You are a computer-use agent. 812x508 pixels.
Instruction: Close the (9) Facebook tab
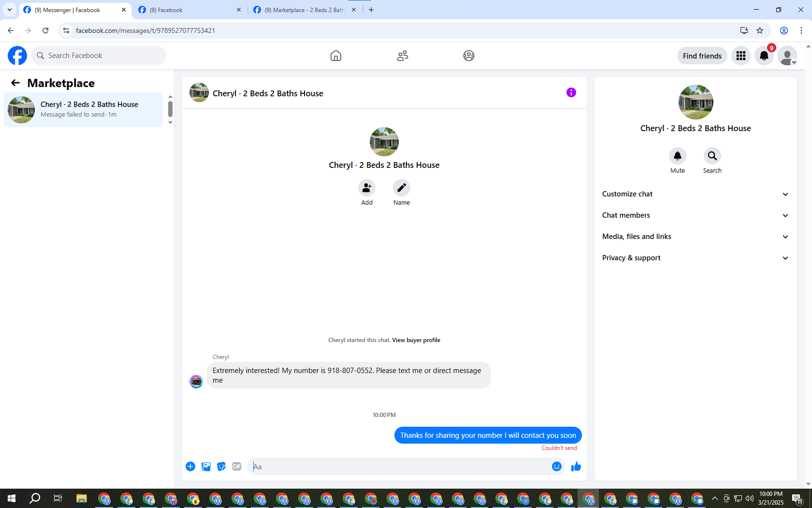coord(239,10)
